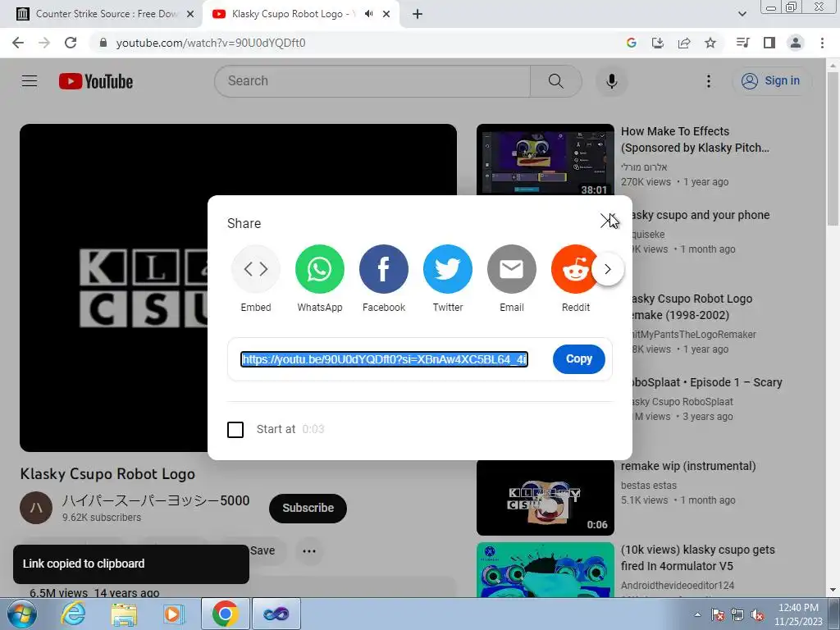Open the volume tray icon
This screenshot has width=840, height=630.
pos(757,615)
